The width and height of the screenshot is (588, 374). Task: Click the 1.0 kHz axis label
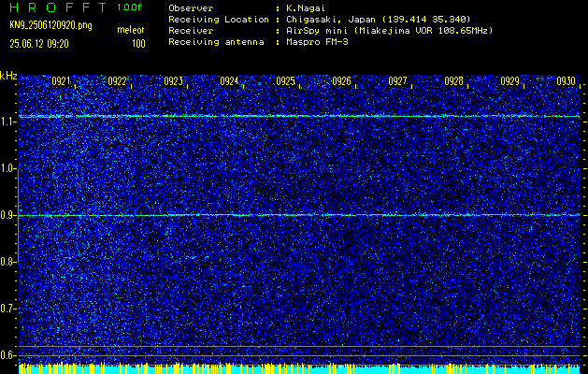7,168
